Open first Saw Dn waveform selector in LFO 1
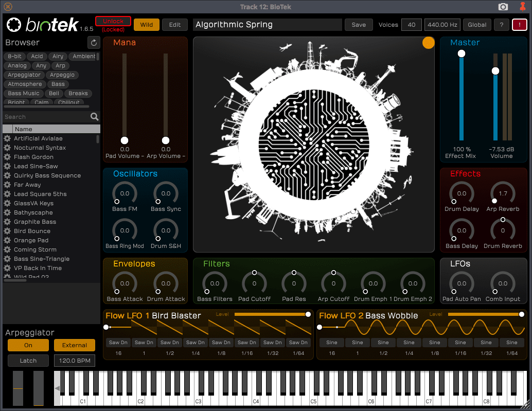 tap(118, 343)
